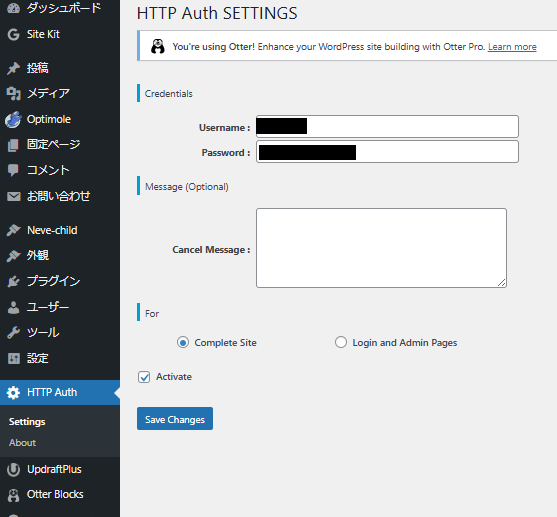Follow the Learn more link
This screenshot has height=517, width=557.
512,47
